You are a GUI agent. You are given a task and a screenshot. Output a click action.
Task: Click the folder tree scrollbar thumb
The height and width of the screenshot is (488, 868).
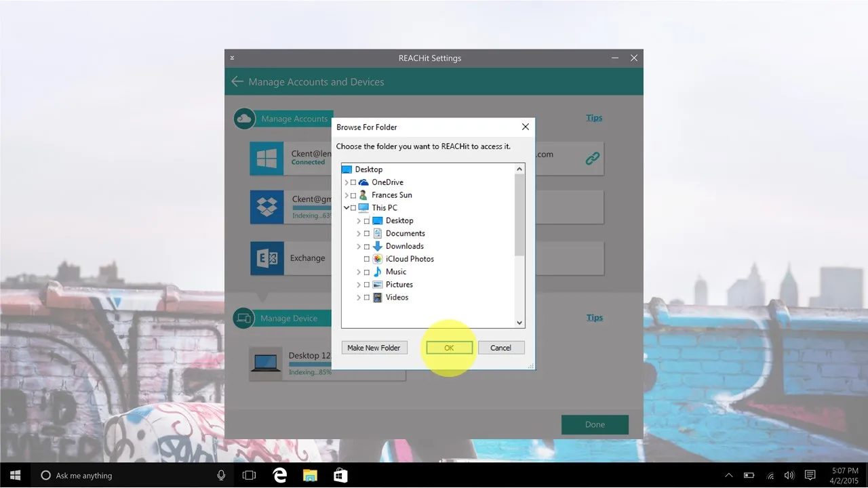pos(519,215)
